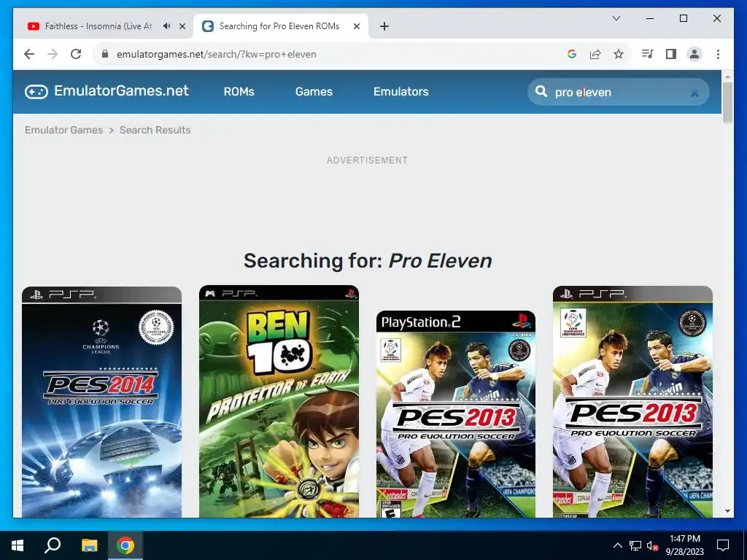Screen dimensions: 747x560
Task: Open Windows taskbar search
Action: (x=53, y=545)
